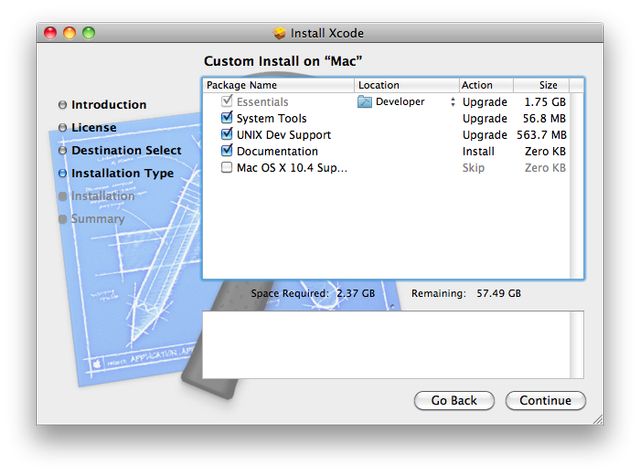This screenshot has height=475, width=640.
Task: Click the 56.8 MB size value
Action: point(544,118)
